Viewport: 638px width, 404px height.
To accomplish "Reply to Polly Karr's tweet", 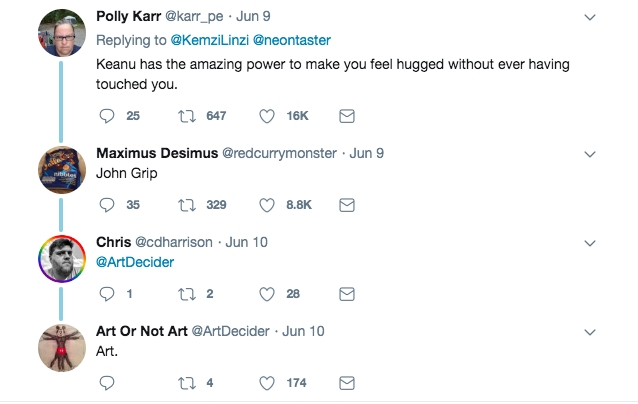I will point(109,116).
